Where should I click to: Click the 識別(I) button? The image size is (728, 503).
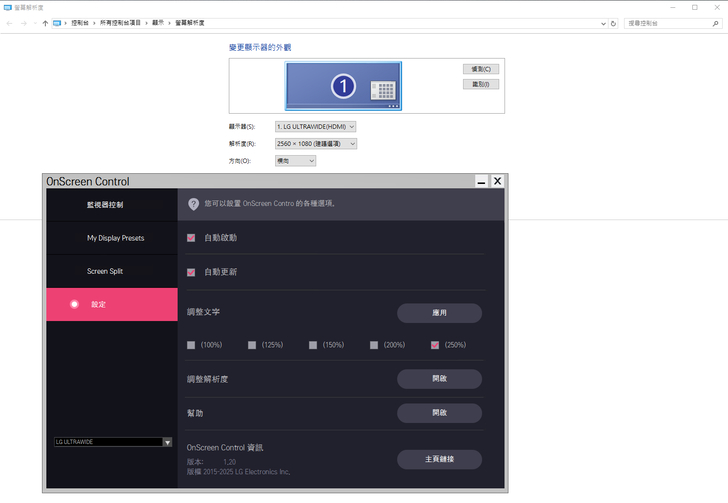pos(481,84)
